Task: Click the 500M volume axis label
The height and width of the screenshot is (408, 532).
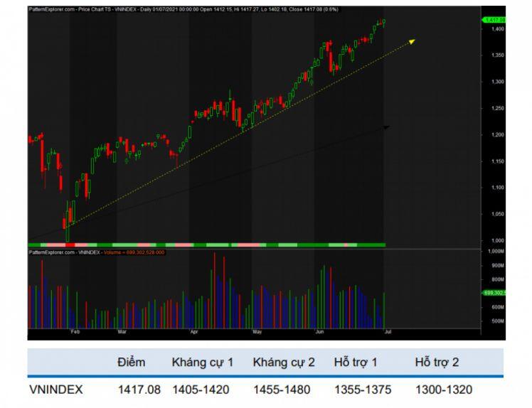Action: [498, 321]
